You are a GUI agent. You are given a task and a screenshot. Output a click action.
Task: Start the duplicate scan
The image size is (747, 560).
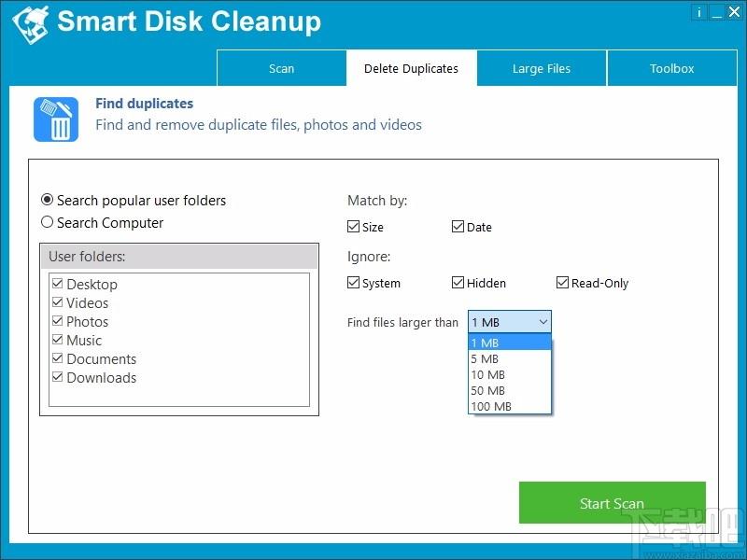tap(613, 503)
